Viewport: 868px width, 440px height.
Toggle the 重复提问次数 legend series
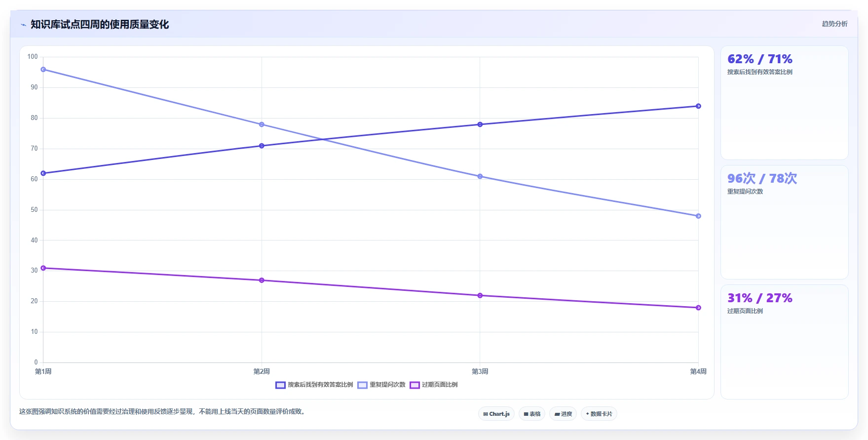click(381, 385)
